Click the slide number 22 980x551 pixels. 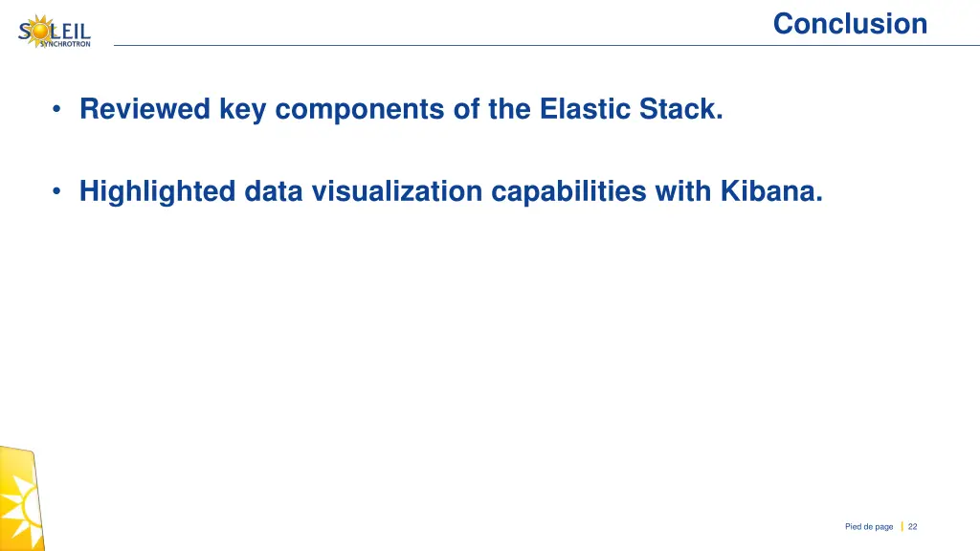[x=912, y=527]
